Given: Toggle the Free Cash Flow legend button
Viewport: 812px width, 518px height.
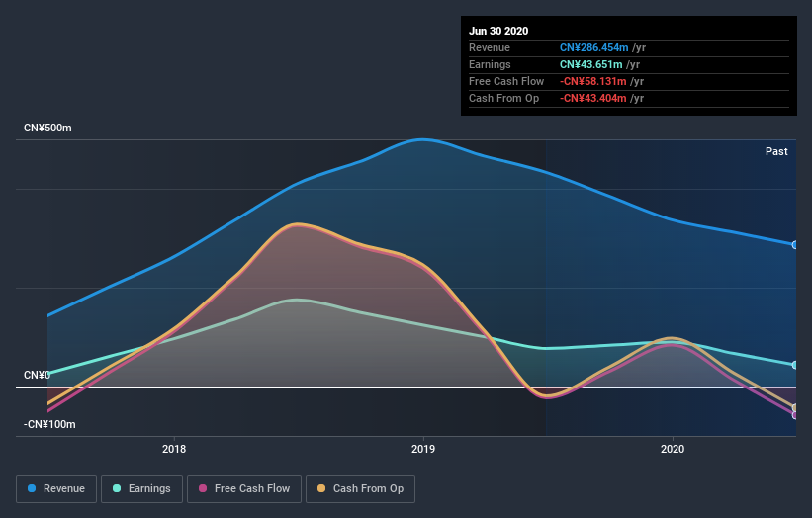Looking at the screenshot, I should pos(244,489).
